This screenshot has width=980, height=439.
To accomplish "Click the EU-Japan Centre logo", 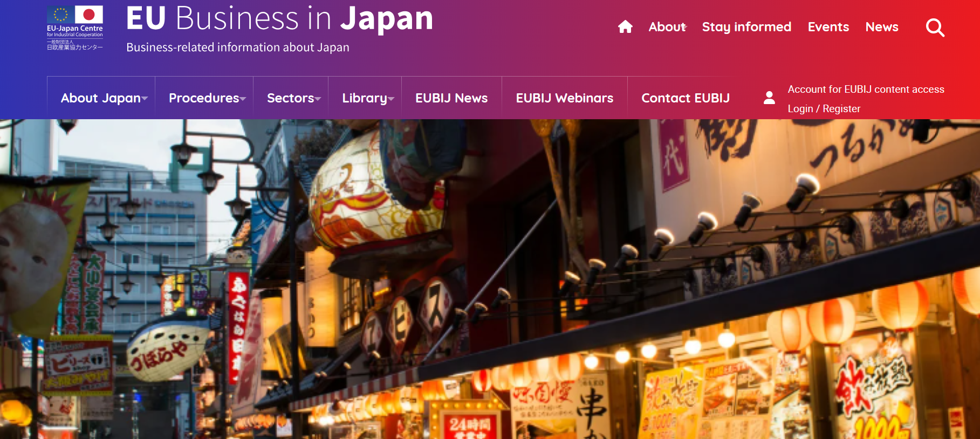I will pos(75,28).
